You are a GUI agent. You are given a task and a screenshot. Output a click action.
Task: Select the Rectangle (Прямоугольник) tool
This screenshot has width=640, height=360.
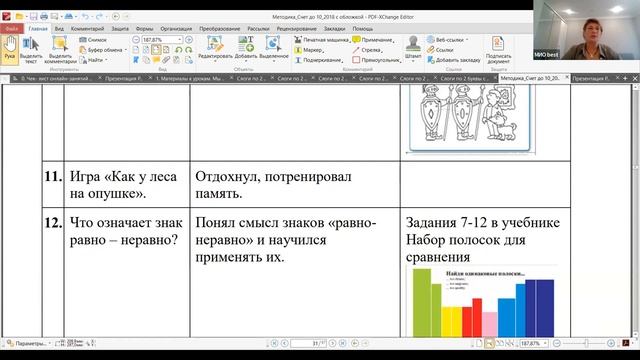pos(377,60)
